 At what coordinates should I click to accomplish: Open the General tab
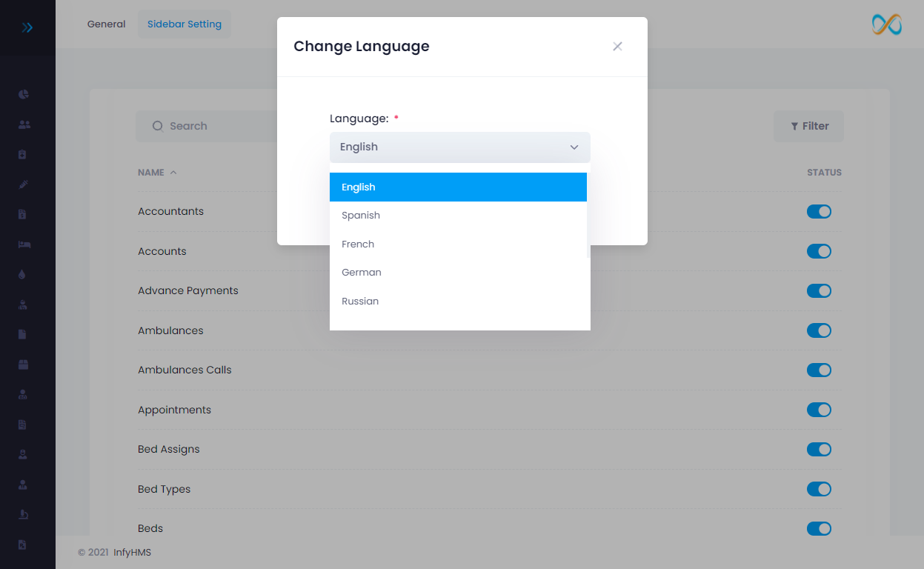click(106, 24)
